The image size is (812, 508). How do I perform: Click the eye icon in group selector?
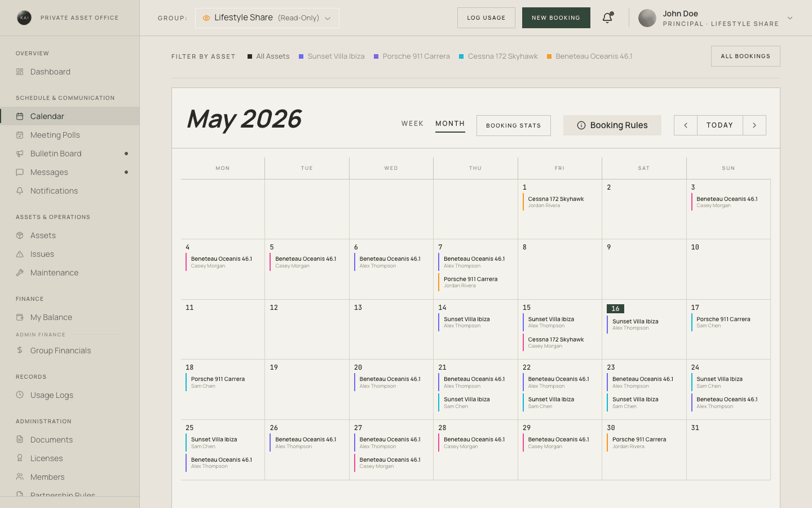coord(206,18)
